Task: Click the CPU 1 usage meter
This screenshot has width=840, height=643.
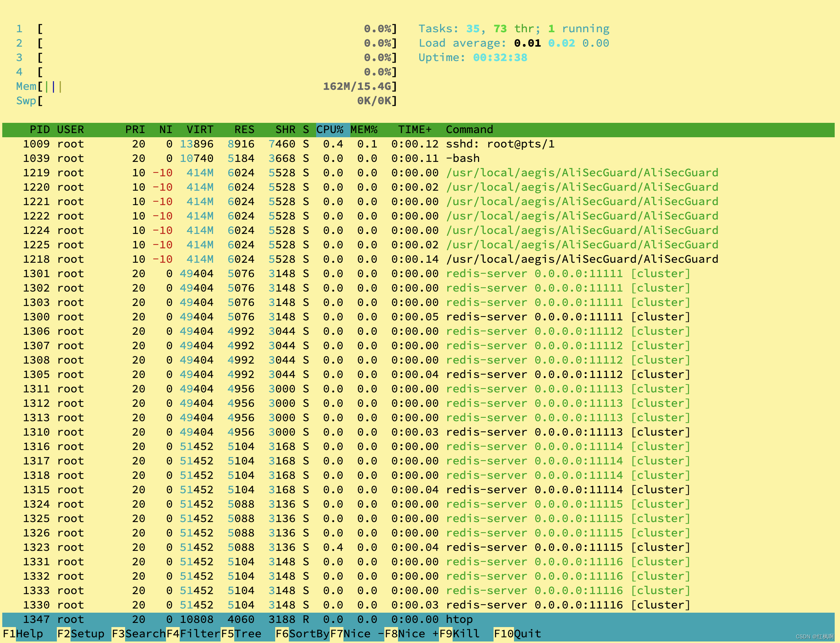Action: pyautogui.click(x=206, y=29)
